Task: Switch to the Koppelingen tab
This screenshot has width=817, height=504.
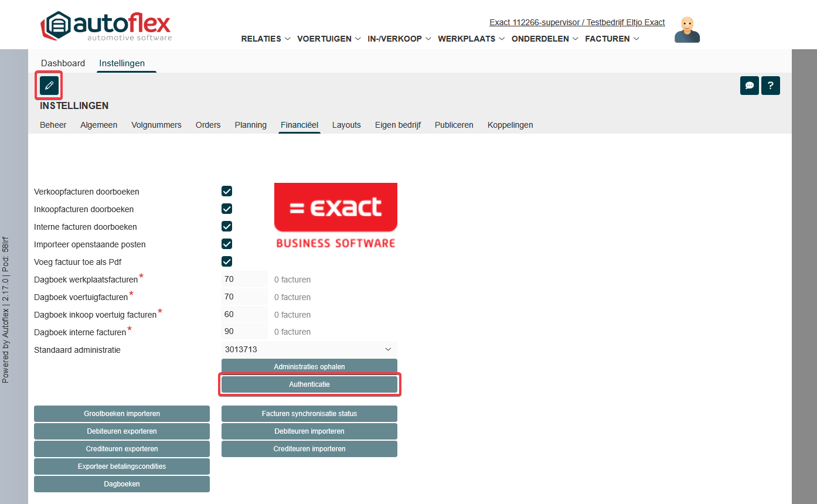Action: pyautogui.click(x=510, y=125)
